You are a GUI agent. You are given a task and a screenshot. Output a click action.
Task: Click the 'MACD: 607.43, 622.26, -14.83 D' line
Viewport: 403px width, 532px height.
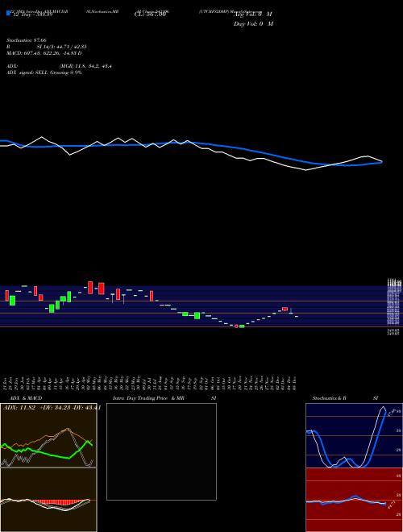[x=44, y=53]
